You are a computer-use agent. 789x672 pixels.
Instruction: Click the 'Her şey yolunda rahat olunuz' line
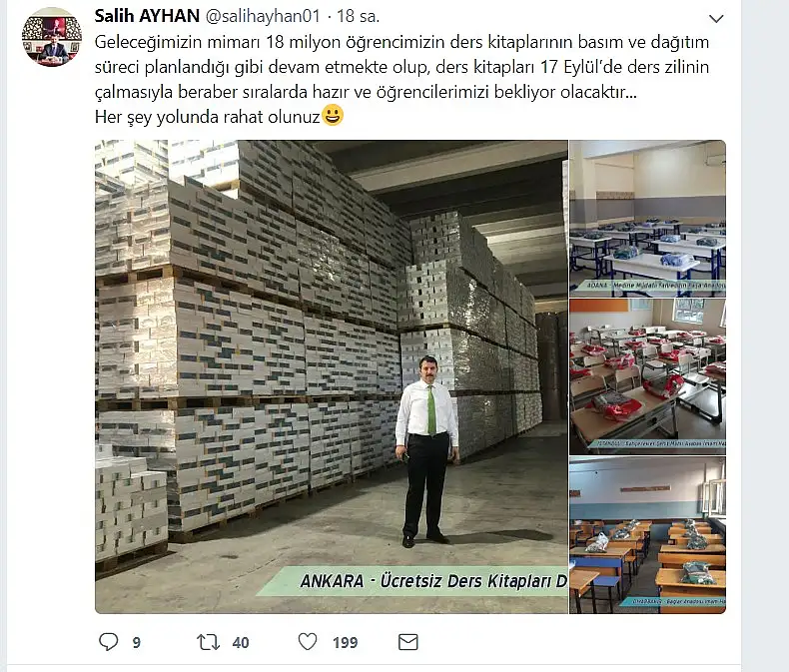pyautogui.click(x=208, y=117)
